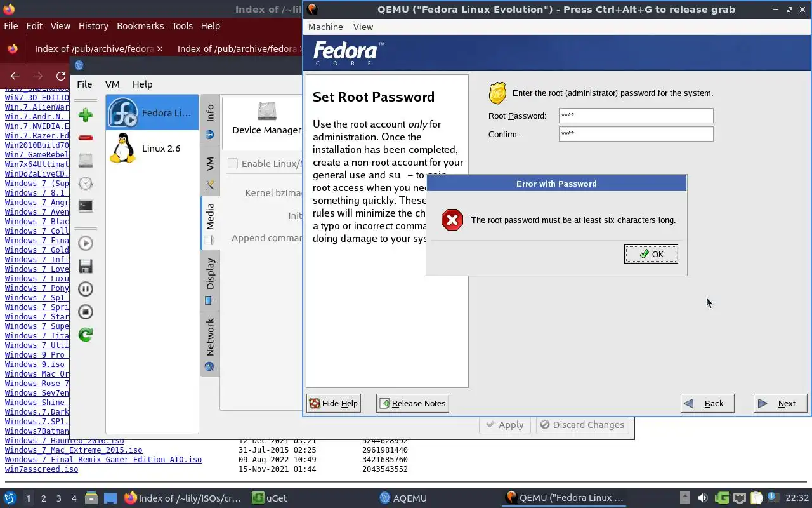Open Wondows_7_Final_Remix_Gamer_Edition_AIO.iso link
Viewport: 812px width, 508px height.
(x=103, y=460)
